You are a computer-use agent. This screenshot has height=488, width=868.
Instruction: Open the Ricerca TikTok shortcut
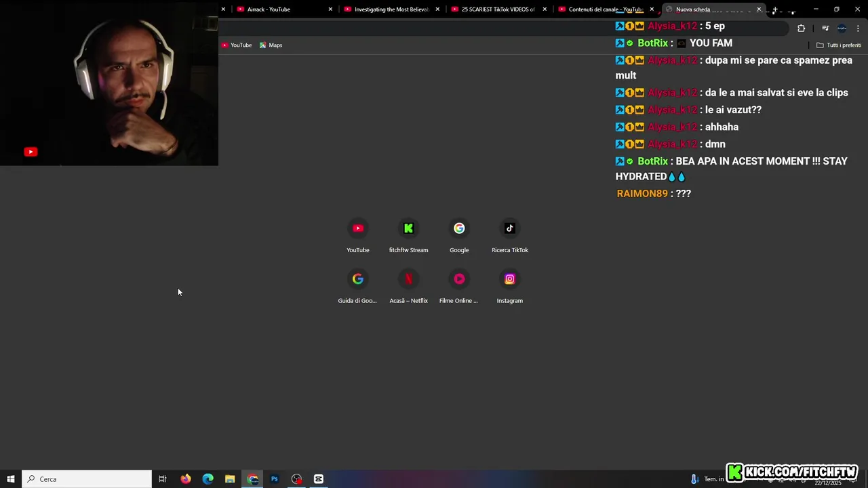tap(510, 236)
